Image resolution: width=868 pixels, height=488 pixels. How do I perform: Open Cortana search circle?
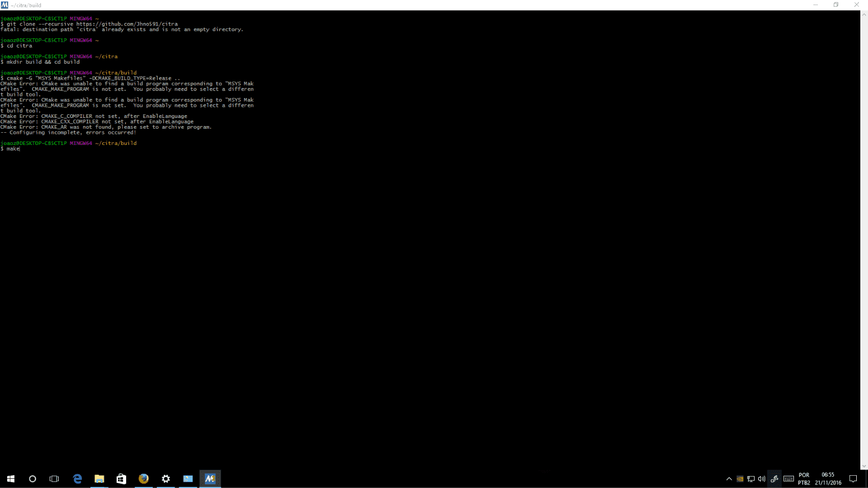point(33,479)
